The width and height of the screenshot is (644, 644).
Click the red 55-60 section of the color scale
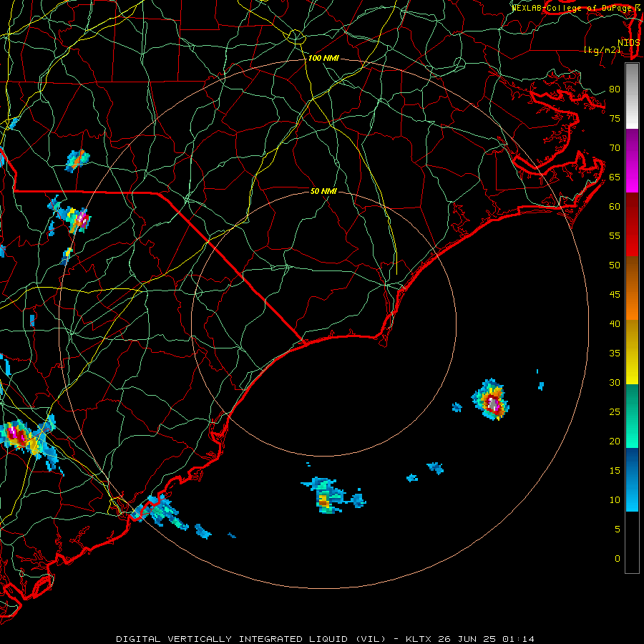[x=632, y=225]
